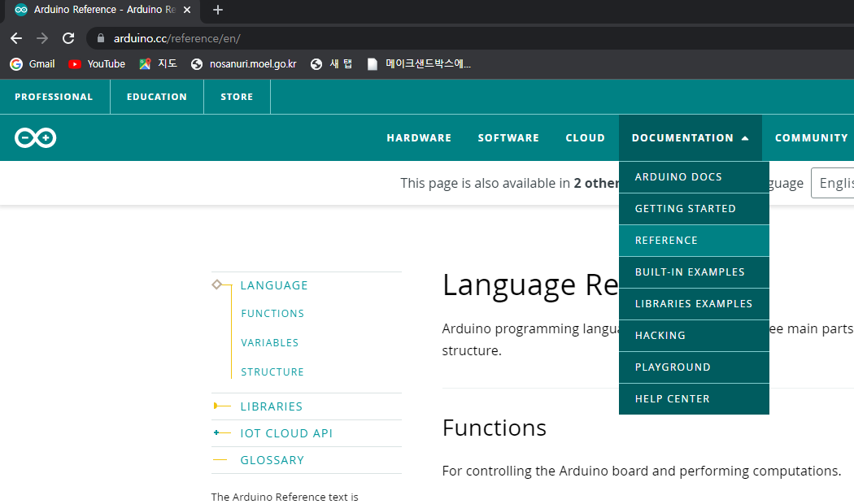This screenshot has height=504, width=854.
Task: Choose Reference from the dropdown
Action: [x=694, y=240]
